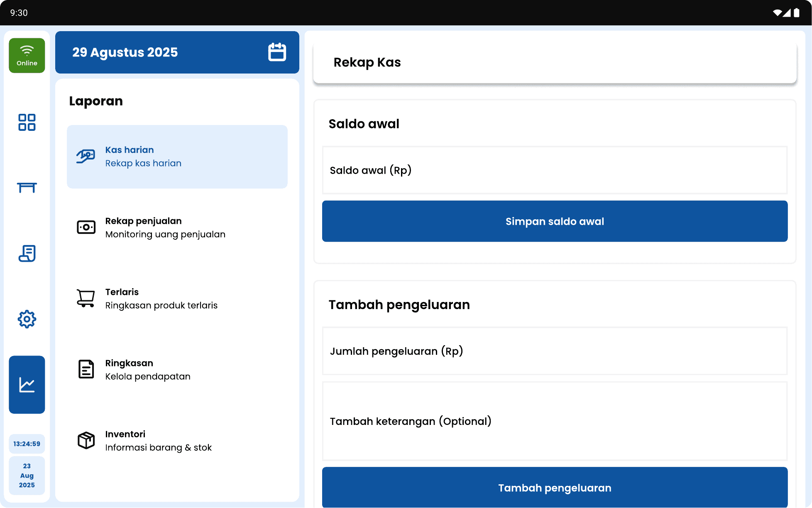Open the table management icon in sidebar
This screenshot has height=508, width=812.
27,188
